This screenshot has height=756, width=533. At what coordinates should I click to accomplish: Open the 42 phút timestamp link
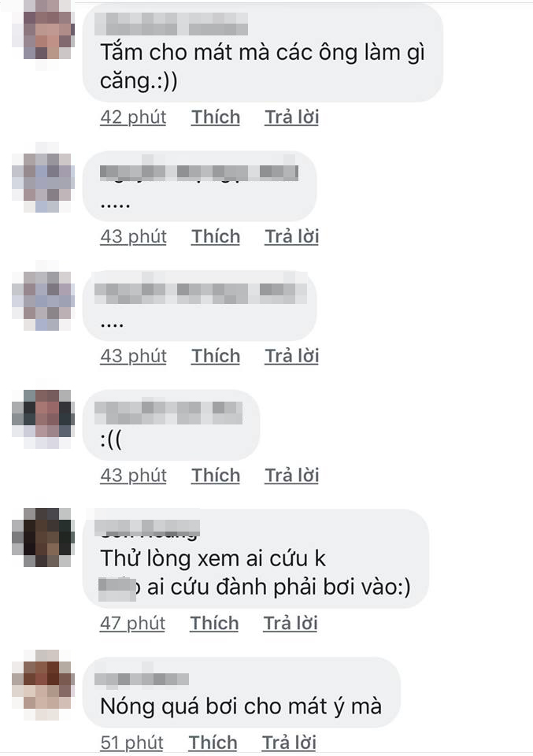tap(133, 117)
